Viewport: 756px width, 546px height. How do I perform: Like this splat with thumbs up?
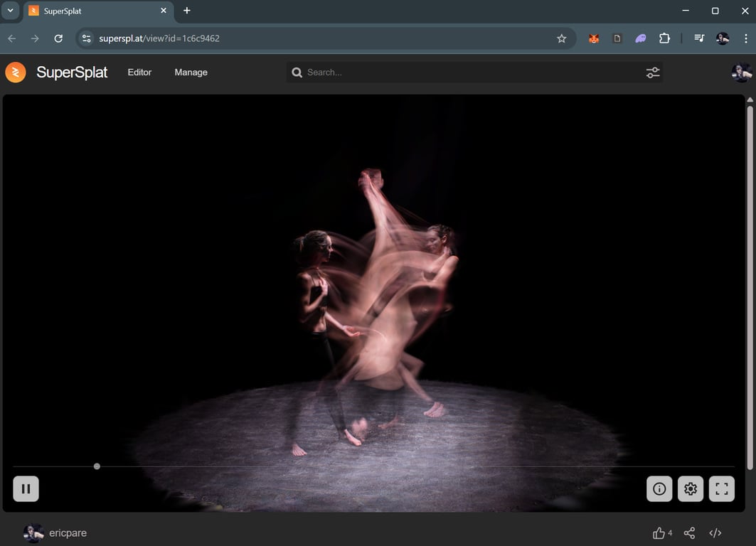click(659, 533)
